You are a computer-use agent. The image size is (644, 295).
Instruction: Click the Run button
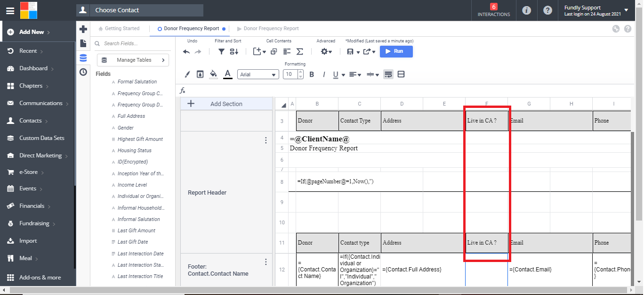click(x=396, y=51)
